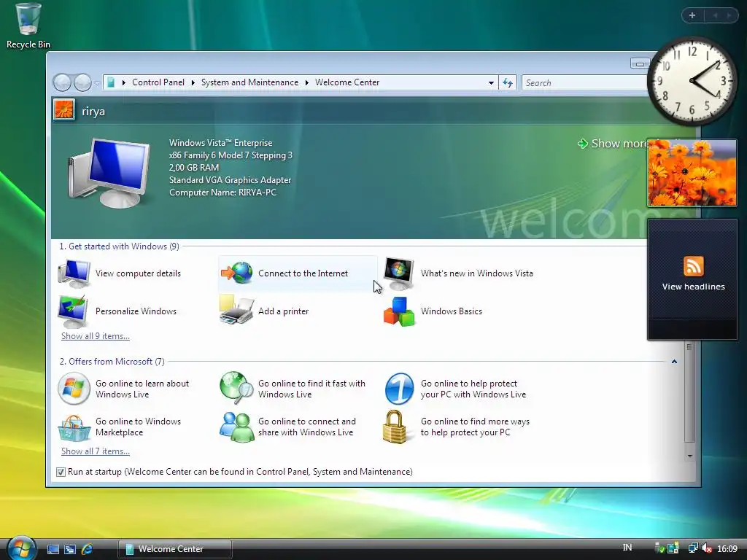This screenshot has width=747, height=560.
Task: Click Control Panel in the breadcrumb
Action: point(158,82)
